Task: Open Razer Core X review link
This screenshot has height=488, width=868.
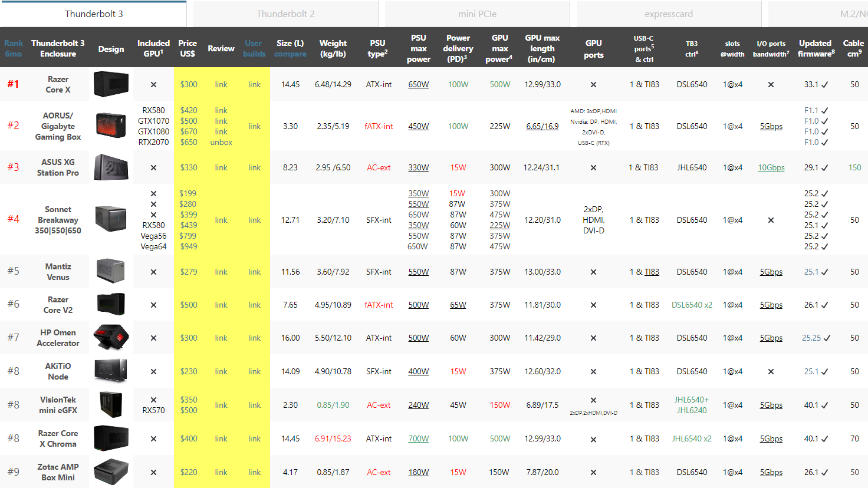Action: (x=221, y=84)
